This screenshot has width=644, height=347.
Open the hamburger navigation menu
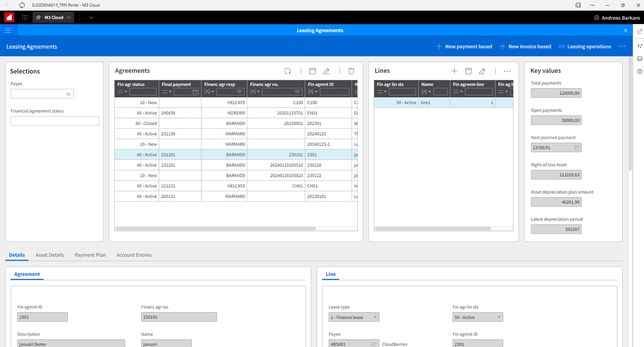(8, 30)
